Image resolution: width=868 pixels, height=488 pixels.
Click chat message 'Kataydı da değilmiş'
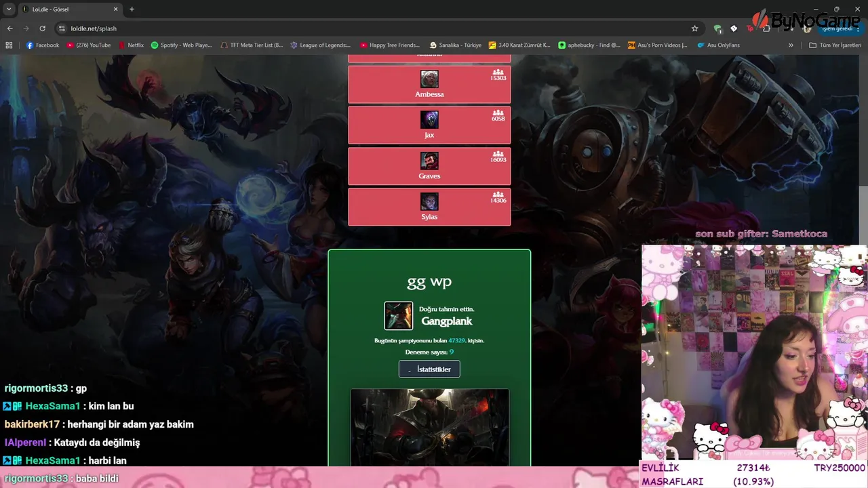[x=97, y=443]
